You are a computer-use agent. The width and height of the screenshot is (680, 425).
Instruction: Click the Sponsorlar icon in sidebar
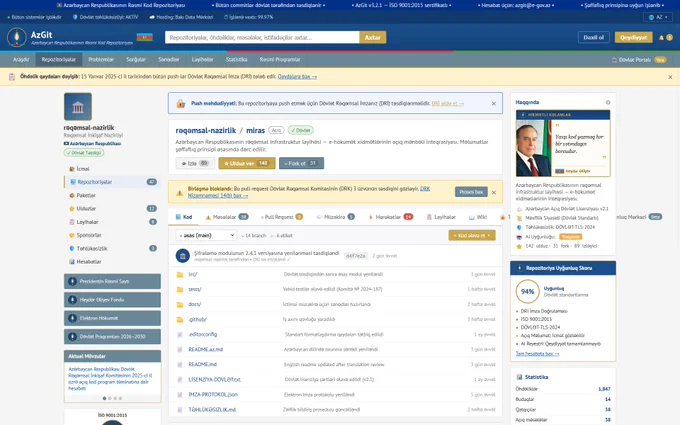pos(72,235)
